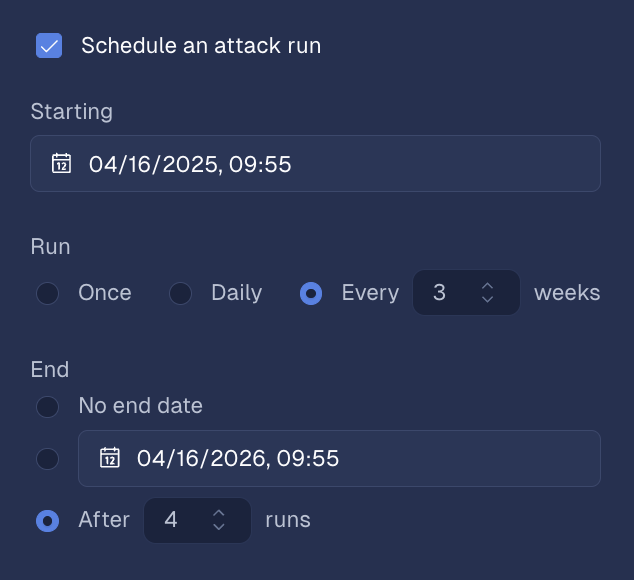
Task: Decrease weeks interval with down arrow
Action: pos(488,300)
